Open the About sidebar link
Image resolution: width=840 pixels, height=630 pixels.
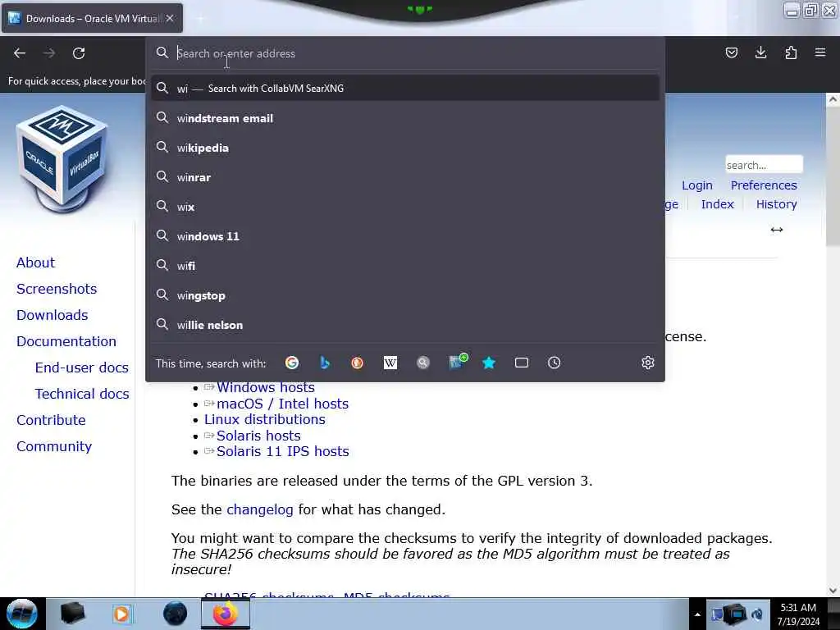coord(35,262)
